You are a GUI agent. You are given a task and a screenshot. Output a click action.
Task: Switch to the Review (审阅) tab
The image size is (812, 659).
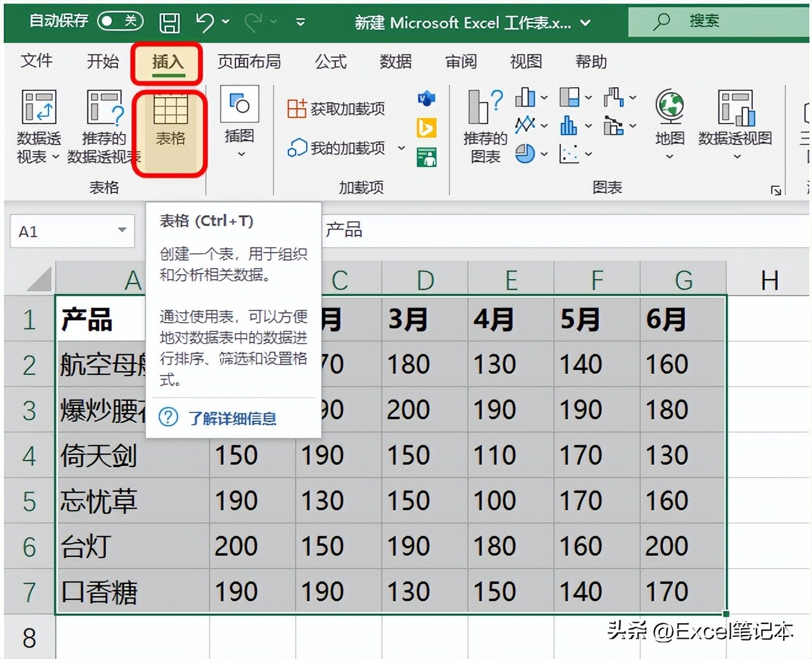(x=461, y=61)
